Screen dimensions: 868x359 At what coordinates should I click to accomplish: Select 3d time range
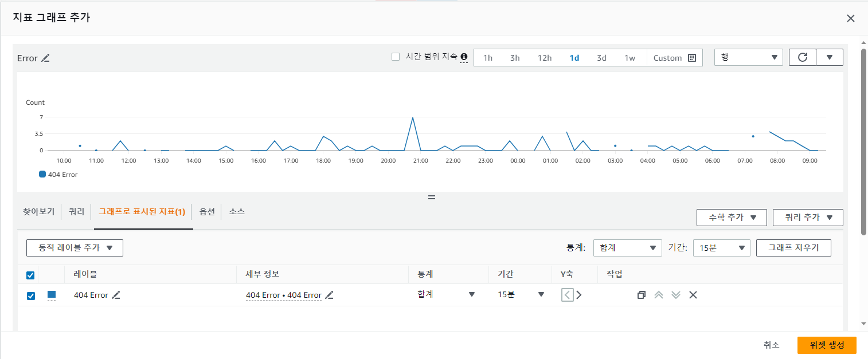(x=601, y=58)
